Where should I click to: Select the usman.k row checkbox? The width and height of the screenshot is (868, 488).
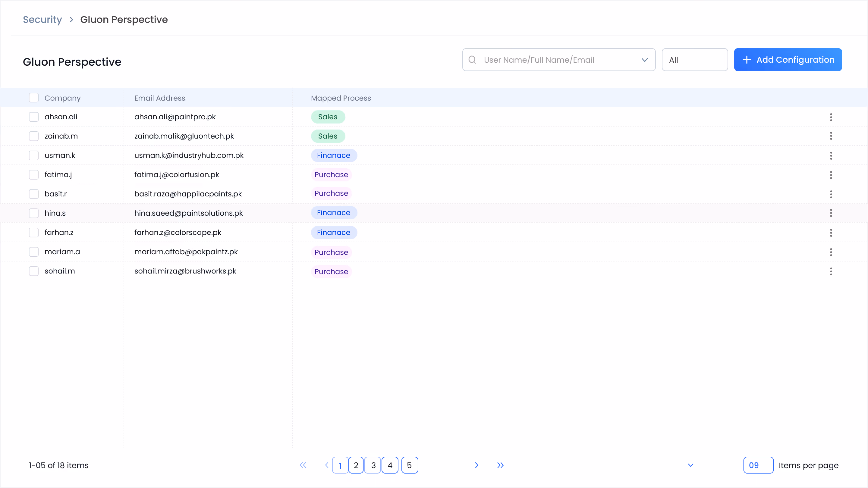coord(34,155)
